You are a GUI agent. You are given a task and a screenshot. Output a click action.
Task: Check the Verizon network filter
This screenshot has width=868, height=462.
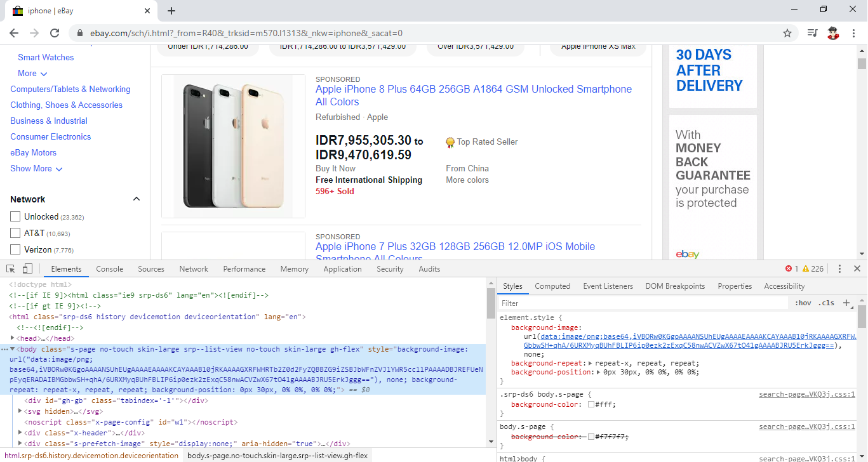[15, 249]
